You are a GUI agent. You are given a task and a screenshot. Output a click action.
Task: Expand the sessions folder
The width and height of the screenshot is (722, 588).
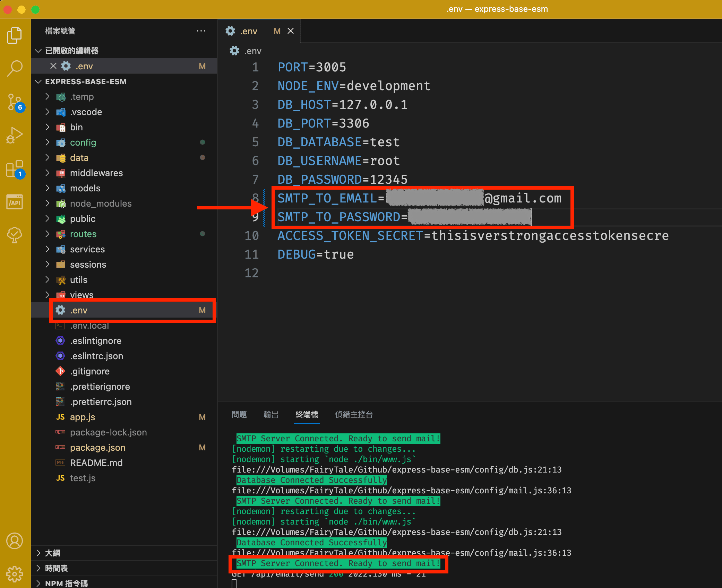(48, 264)
